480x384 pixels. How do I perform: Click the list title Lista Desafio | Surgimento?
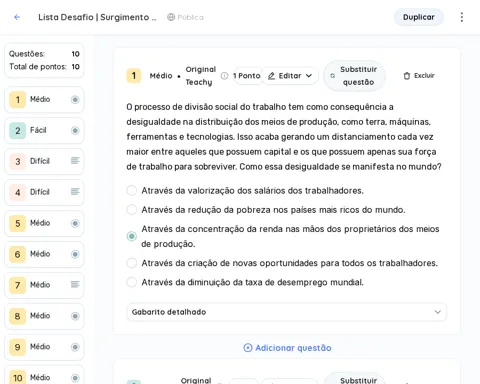tap(97, 17)
